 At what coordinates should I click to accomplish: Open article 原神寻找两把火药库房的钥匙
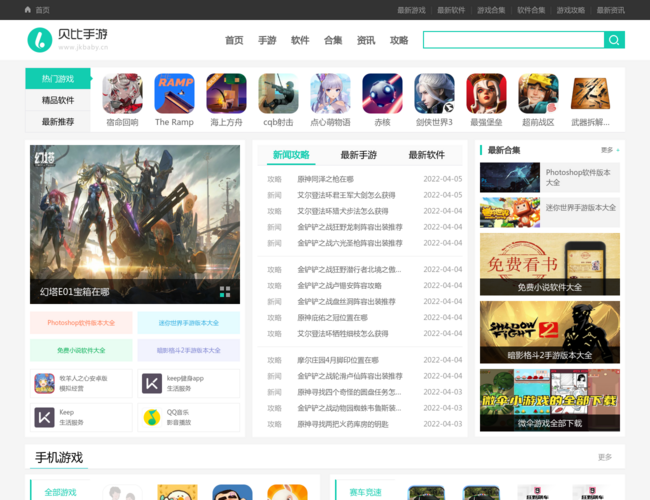pos(343,424)
